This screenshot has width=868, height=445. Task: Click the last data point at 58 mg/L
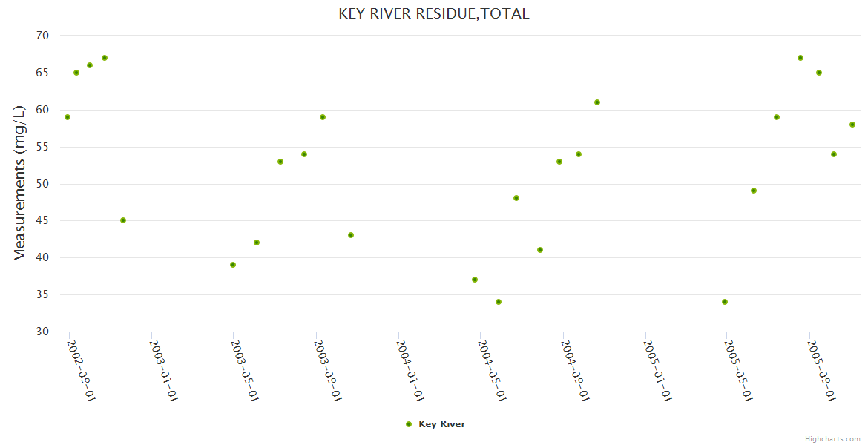coord(852,125)
